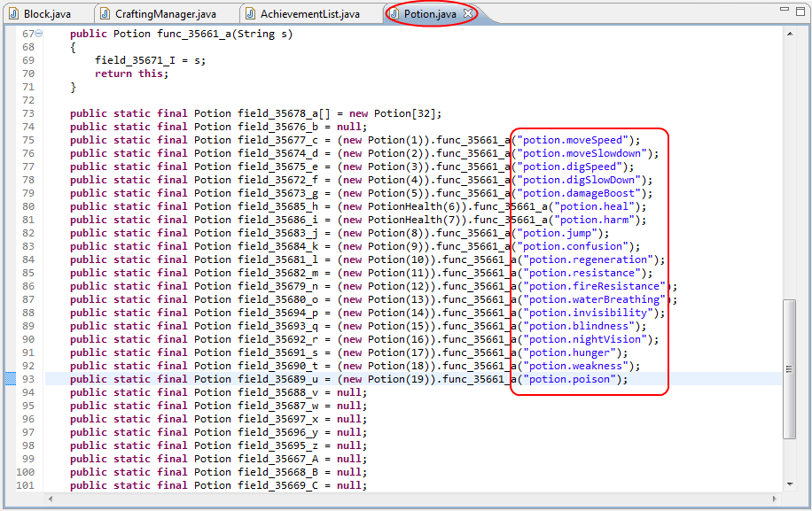Click field_35667_A on line 99
Viewport: 812px width, 511px height.
pyautogui.click(x=277, y=459)
